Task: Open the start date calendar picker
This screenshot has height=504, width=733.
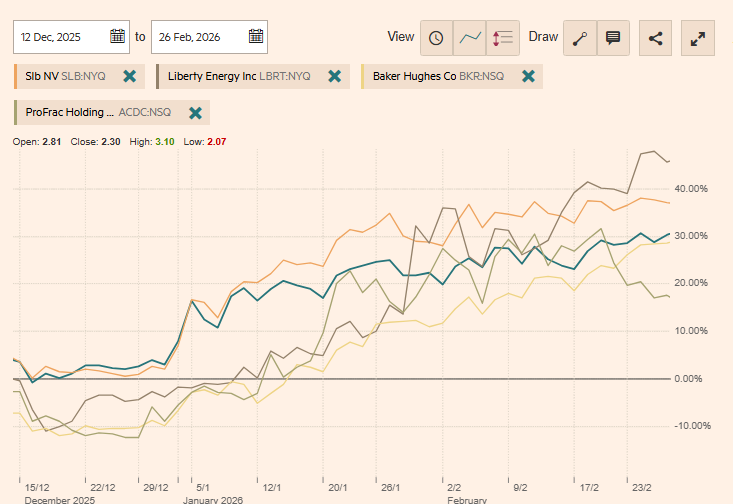Action: point(118,37)
